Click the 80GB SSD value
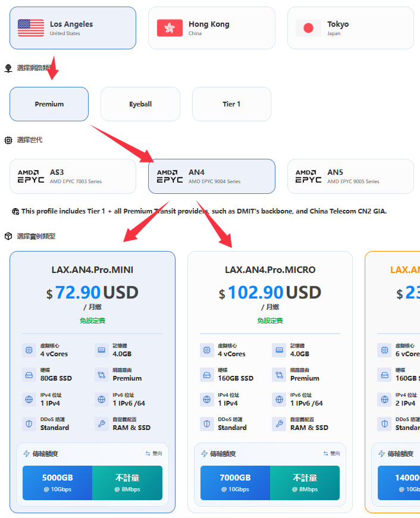This screenshot has width=420, height=518. pyautogui.click(x=56, y=378)
